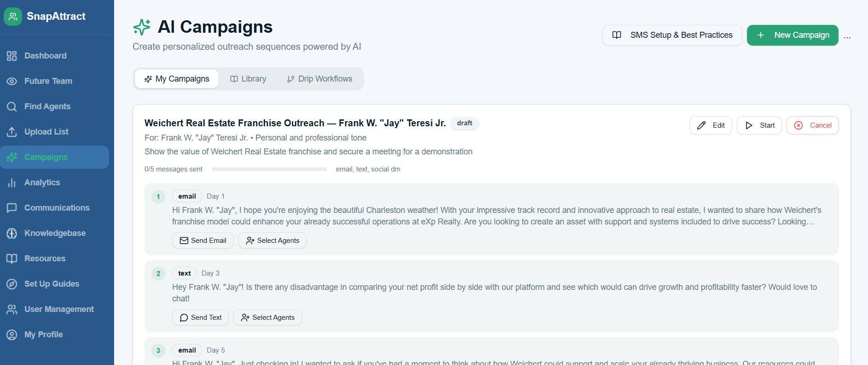
Task: Click the My Profile avatar icon
Action: pos(12,335)
